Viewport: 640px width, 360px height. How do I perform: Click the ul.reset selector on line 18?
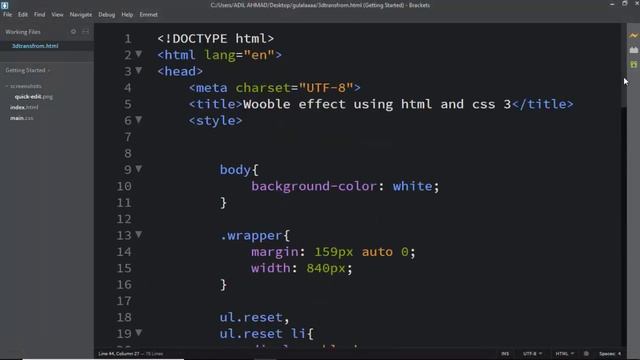(x=251, y=317)
